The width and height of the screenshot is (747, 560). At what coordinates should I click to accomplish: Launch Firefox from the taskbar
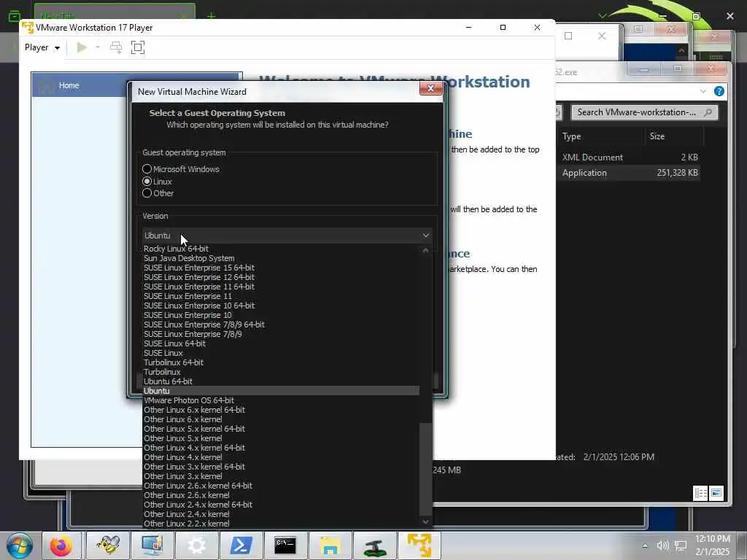(x=61, y=545)
